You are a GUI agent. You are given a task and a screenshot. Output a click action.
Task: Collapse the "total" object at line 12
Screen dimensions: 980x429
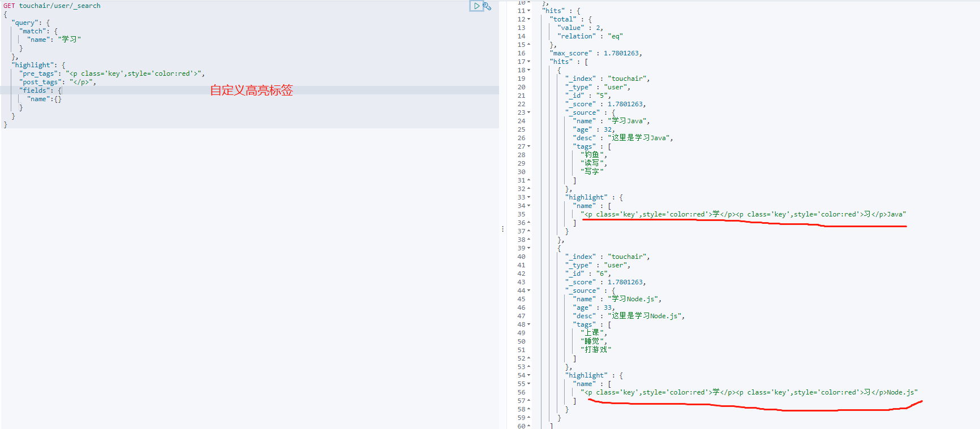529,19
